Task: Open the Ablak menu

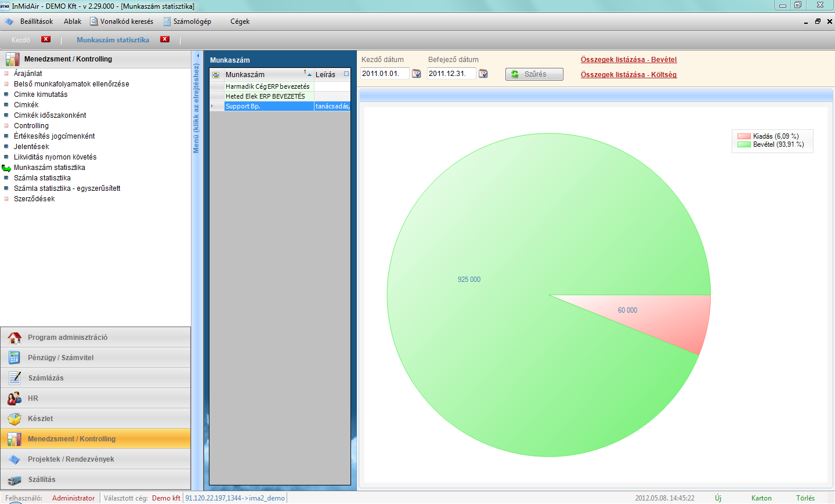Action: [73, 21]
